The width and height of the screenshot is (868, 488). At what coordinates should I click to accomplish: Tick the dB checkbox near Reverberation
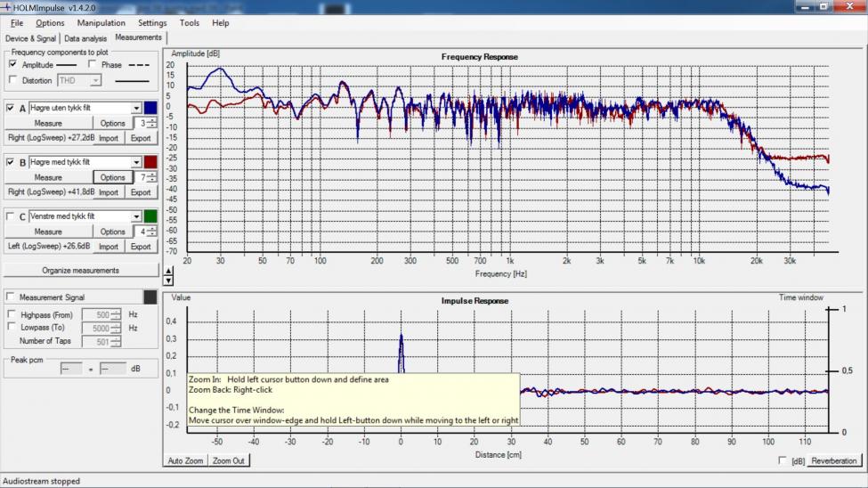[783, 460]
